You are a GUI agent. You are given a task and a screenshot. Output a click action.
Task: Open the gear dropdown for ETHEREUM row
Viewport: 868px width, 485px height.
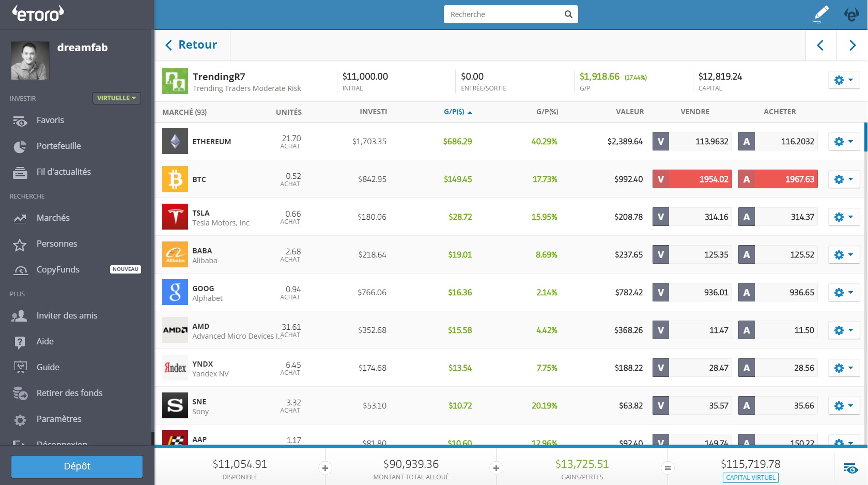tap(844, 142)
